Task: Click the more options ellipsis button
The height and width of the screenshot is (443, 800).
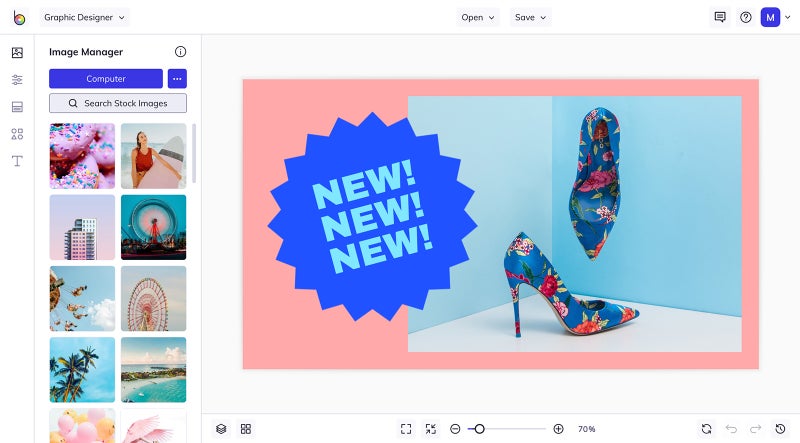Action: pyautogui.click(x=177, y=79)
